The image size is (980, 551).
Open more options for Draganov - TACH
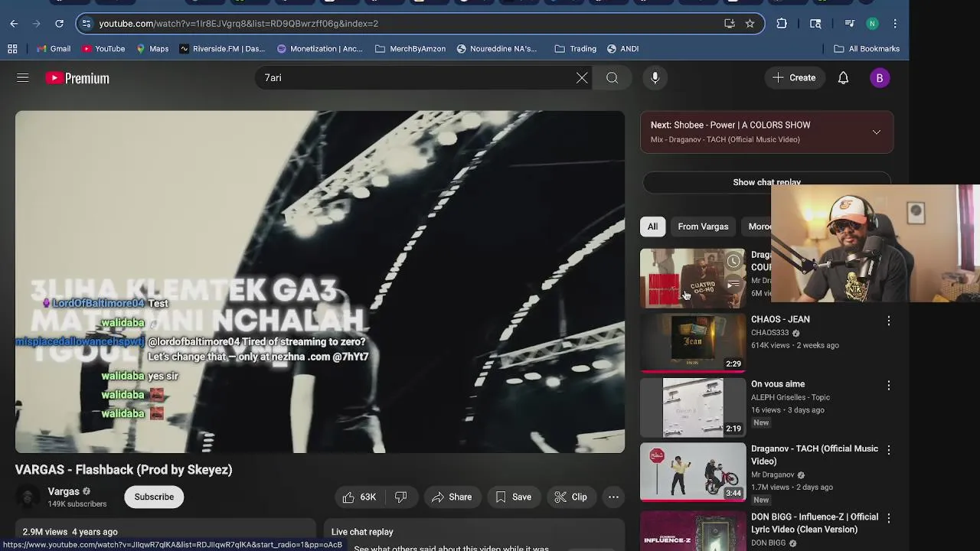tap(889, 450)
